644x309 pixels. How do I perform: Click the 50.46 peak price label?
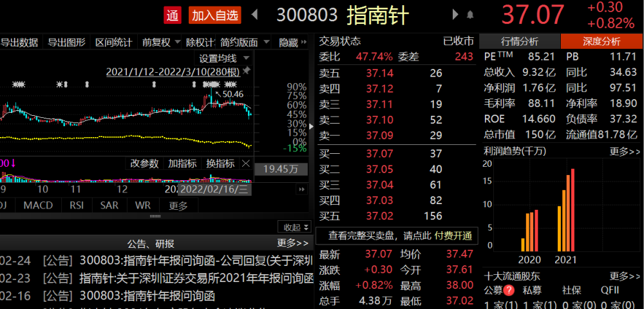[233, 95]
